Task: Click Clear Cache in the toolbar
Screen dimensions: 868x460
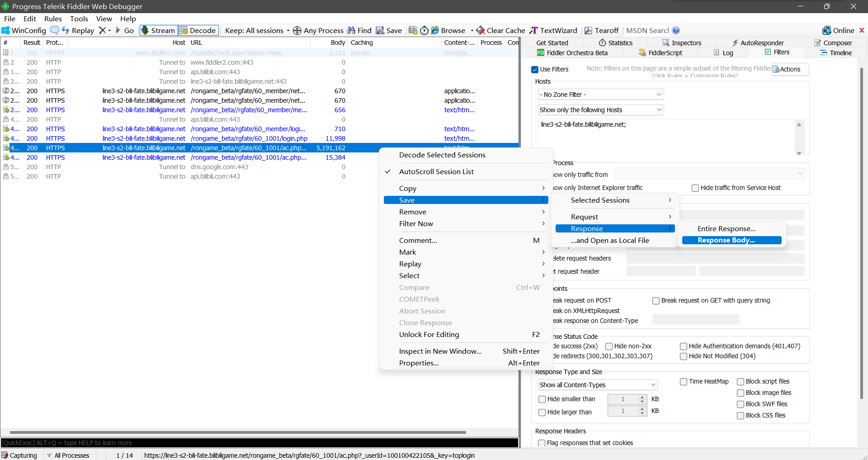Action: [501, 30]
